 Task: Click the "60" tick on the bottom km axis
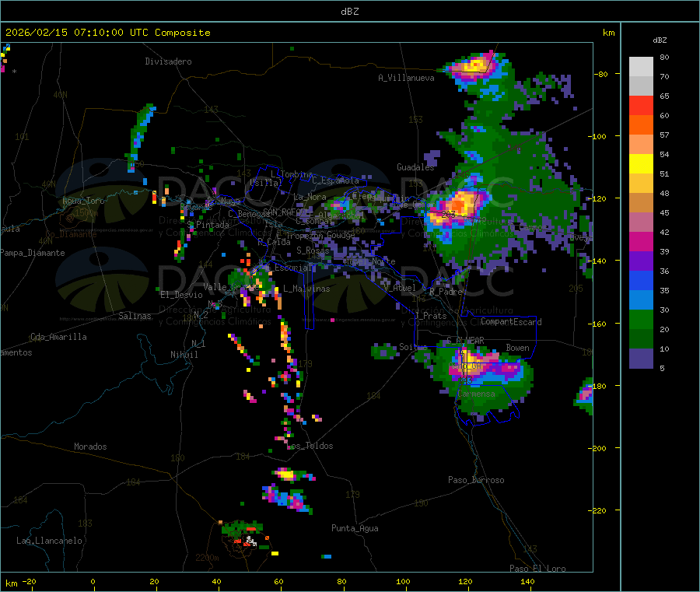click(278, 581)
